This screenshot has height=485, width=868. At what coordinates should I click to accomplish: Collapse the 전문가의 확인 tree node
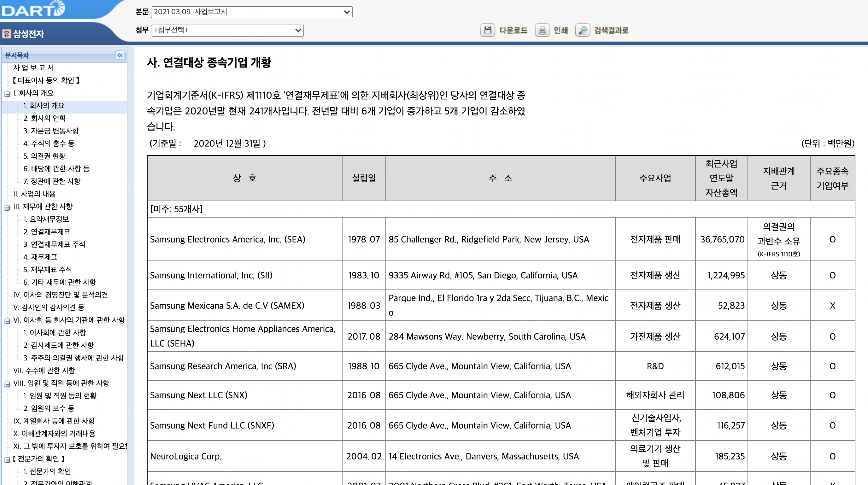(7, 460)
